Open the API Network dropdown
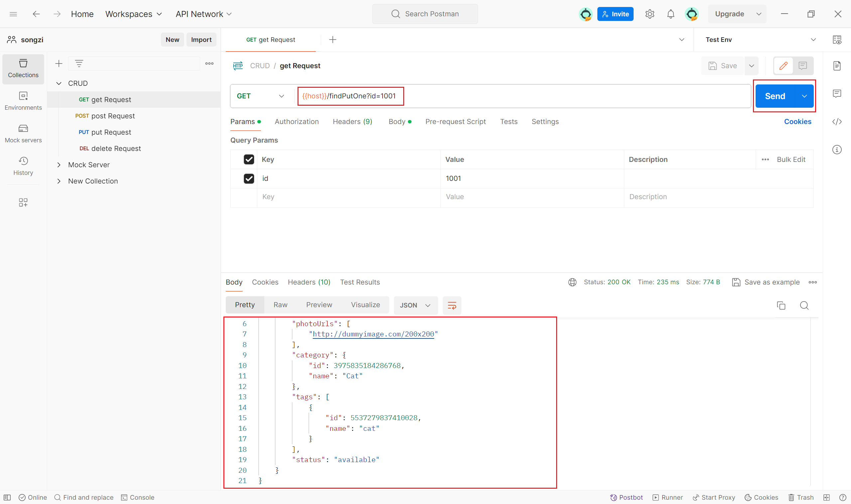This screenshot has width=851, height=504. tap(203, 14)
